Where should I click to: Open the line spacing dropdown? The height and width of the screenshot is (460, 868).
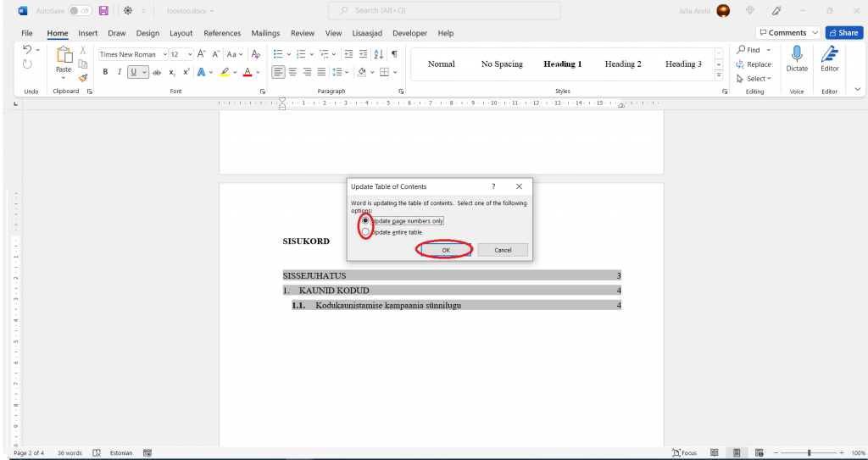pyautogui.click(x=339, y=72)
